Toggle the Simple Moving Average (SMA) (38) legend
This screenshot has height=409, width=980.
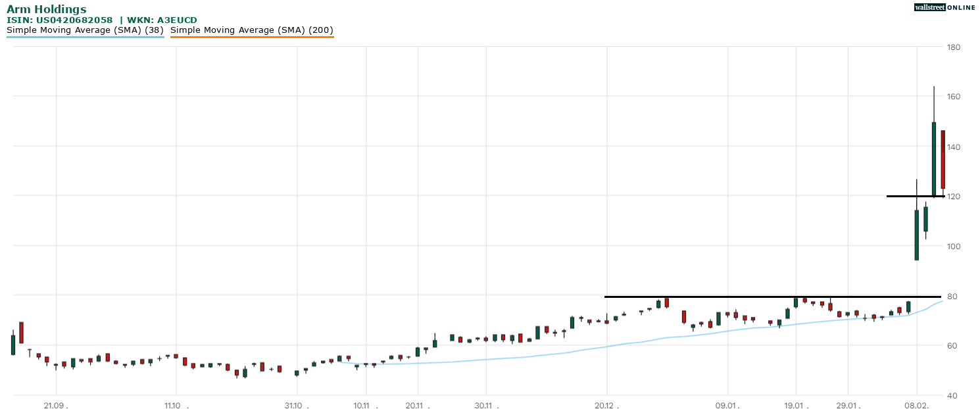click(85, 30)
